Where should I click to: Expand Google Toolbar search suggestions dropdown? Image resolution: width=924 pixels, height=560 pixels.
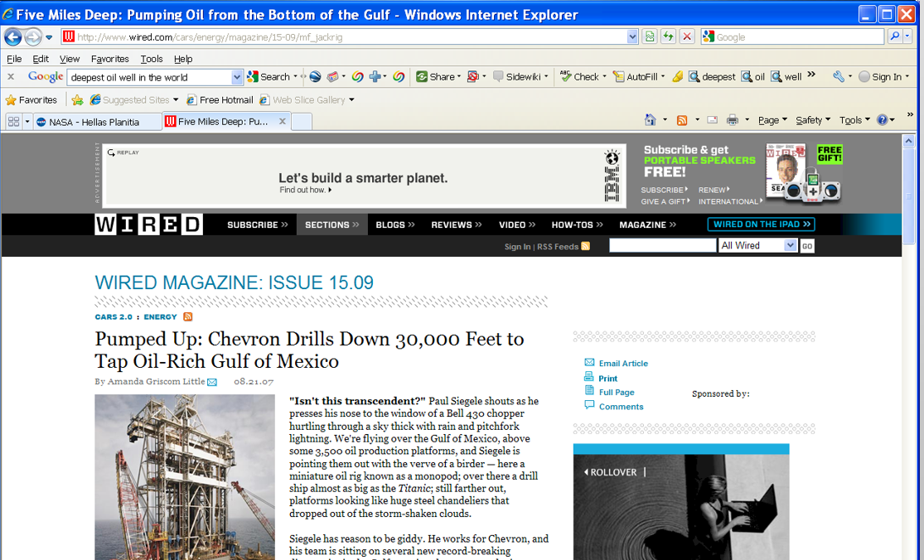click(237, 77)
